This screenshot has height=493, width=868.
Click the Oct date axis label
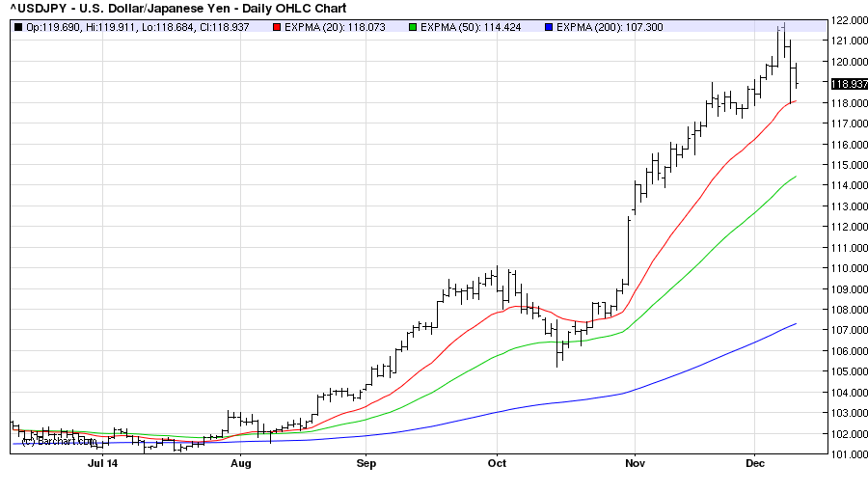pos(496,464)
